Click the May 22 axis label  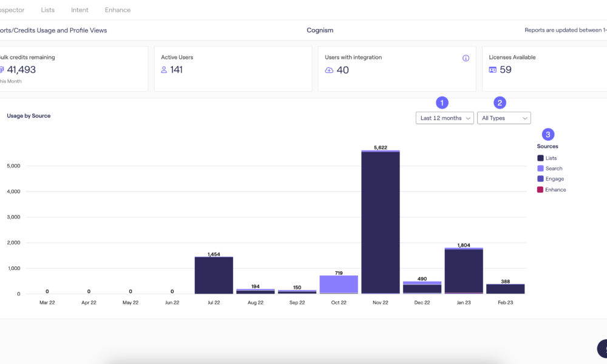(131, 303)
